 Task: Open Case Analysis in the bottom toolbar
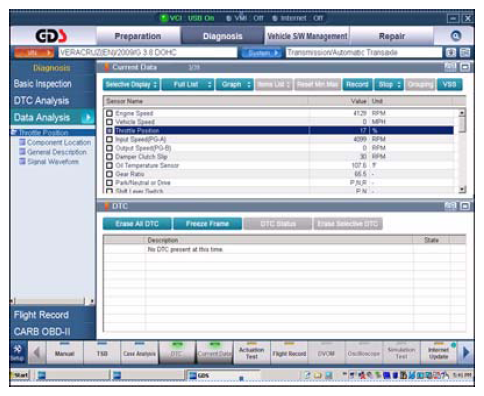tap(139, 353)
